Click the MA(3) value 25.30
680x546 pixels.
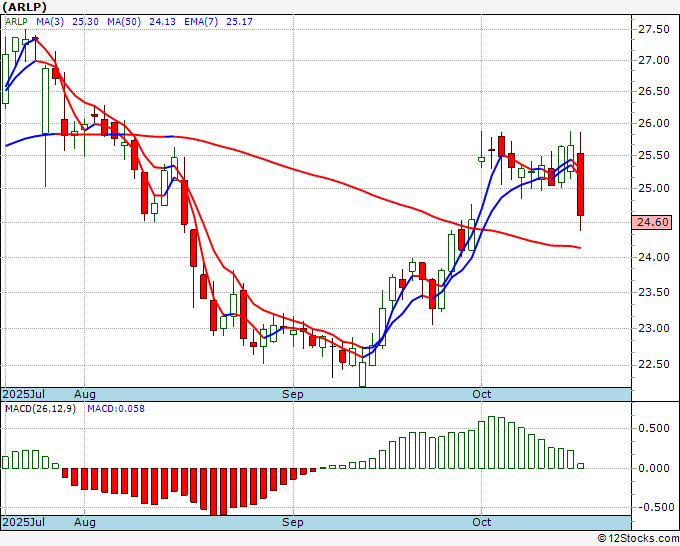(x=85, y=22)
